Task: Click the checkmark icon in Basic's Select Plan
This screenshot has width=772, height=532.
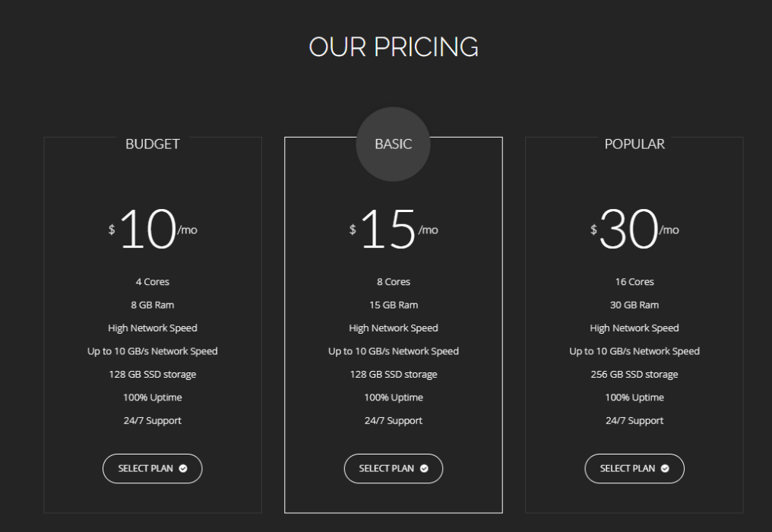Action: click(x=424, y=468)
